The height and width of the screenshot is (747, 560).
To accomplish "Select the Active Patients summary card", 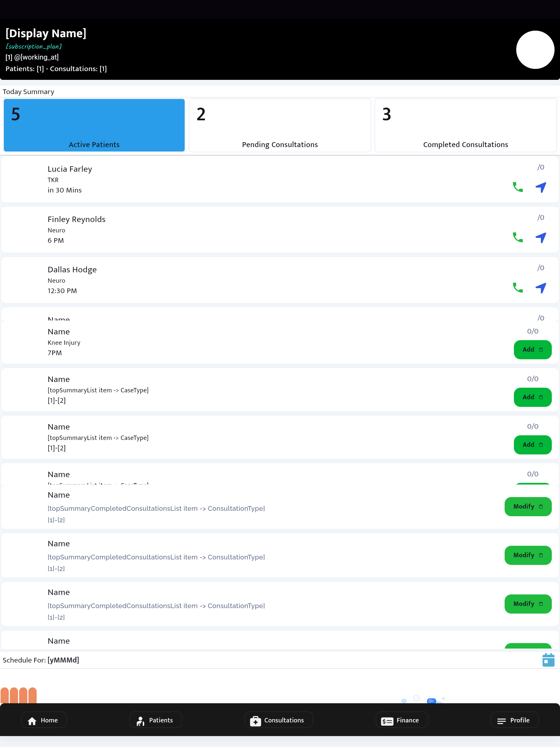I will 94,125.
